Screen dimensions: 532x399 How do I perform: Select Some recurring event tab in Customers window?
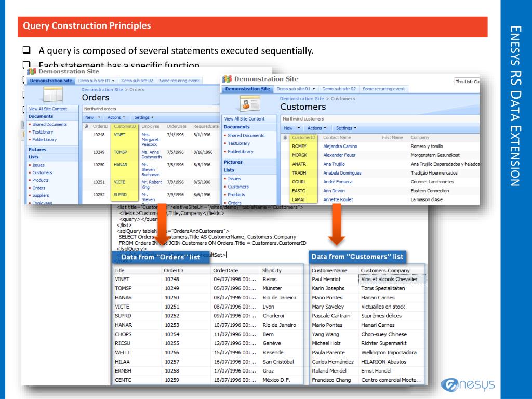383,89
